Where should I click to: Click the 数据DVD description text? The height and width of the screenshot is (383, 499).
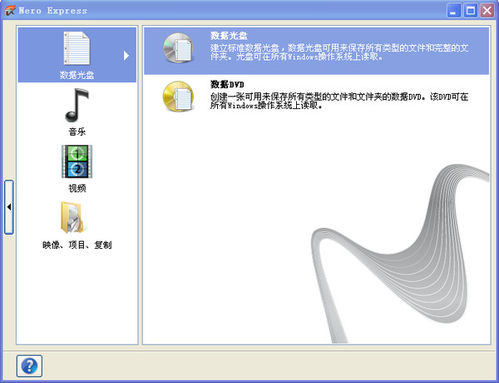coord(339,101)
